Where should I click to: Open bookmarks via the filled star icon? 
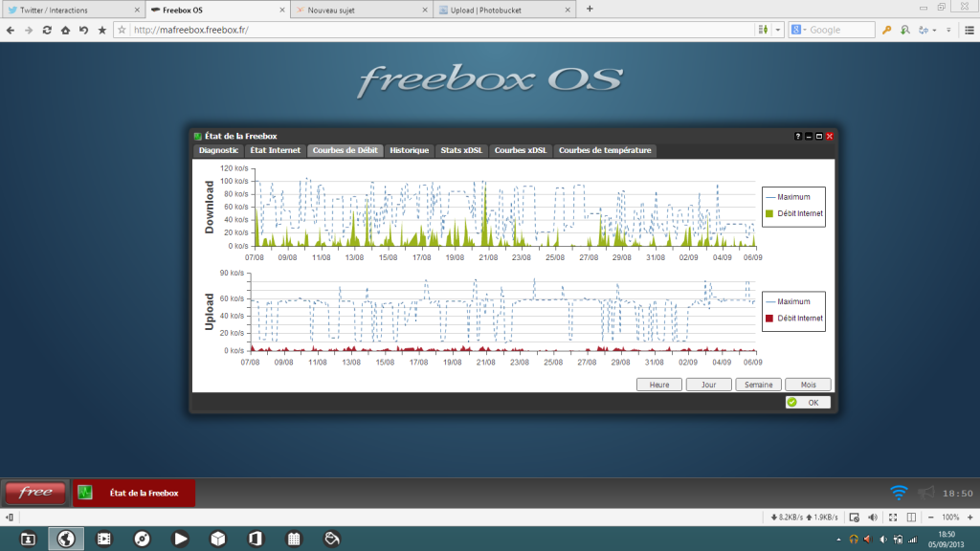[101, 30]
